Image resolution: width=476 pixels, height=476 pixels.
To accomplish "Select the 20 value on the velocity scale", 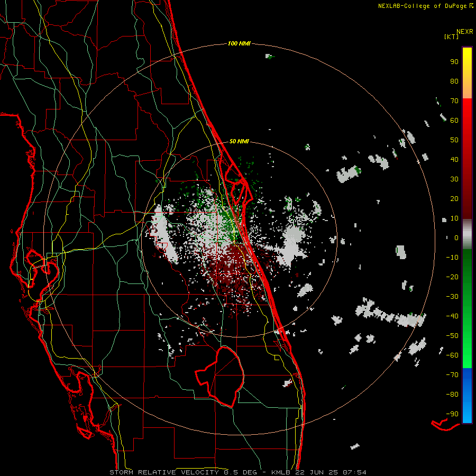I will click(454, 198).
